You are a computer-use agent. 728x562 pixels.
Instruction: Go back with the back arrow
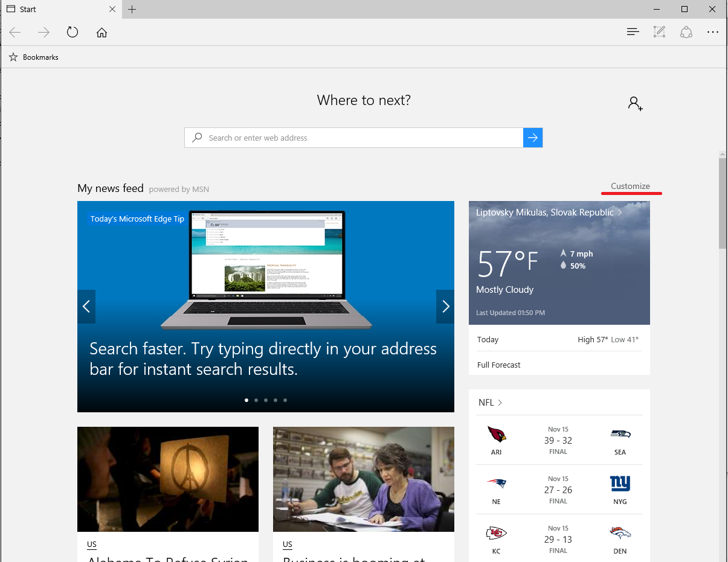[15, 33]
